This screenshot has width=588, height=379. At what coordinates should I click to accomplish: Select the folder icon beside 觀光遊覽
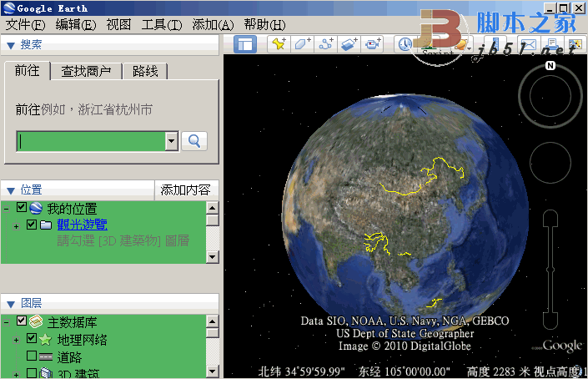pos(46,225)
